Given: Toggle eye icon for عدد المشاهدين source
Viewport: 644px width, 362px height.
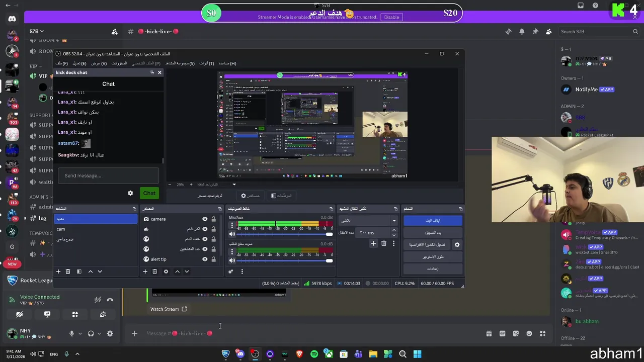Looking at the screenshot, I should click(205, 249).
